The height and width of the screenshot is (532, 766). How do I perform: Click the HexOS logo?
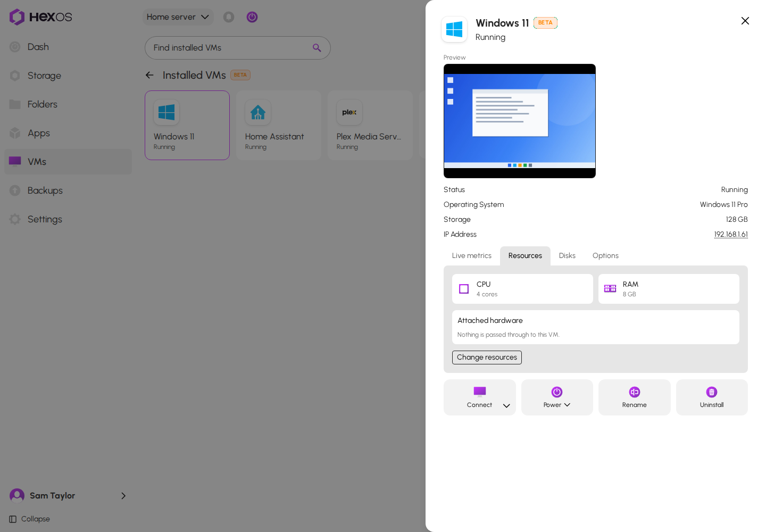[40, 17]
